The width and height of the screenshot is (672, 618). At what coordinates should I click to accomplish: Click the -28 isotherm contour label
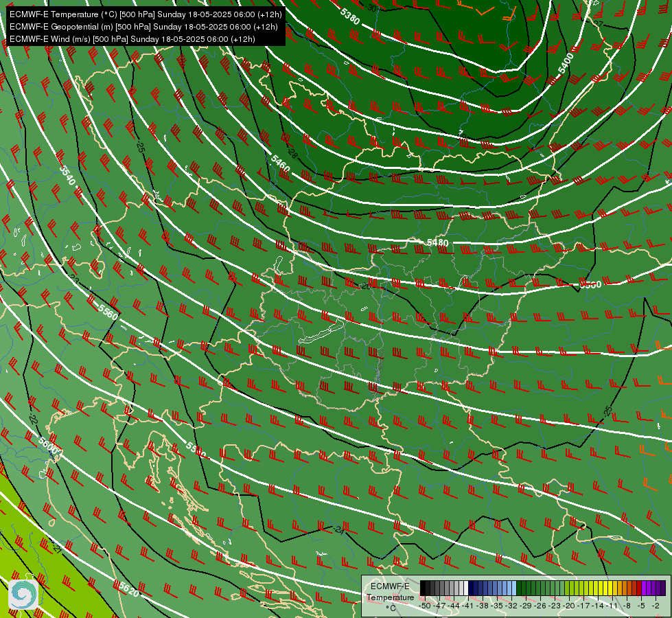[x=292, y=152]
